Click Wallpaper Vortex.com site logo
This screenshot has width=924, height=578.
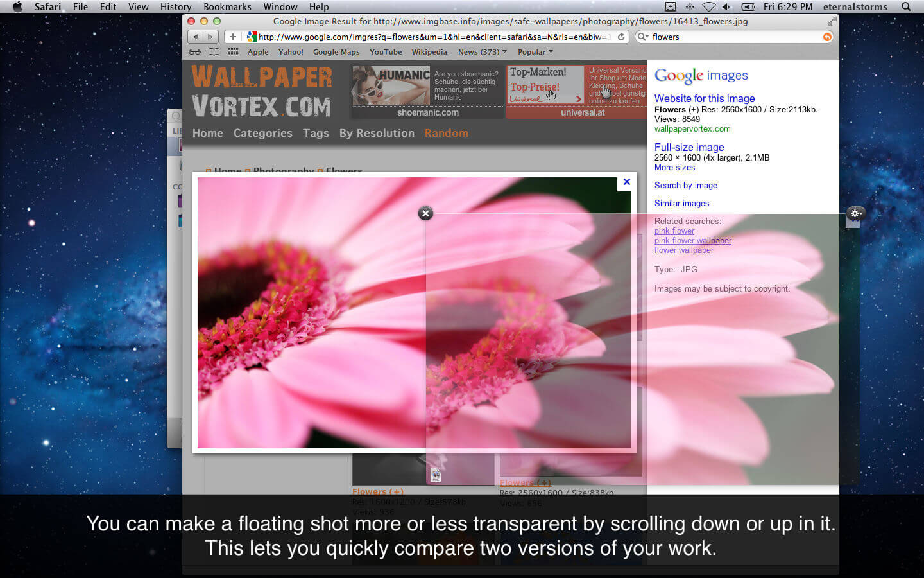coord(262,91)
